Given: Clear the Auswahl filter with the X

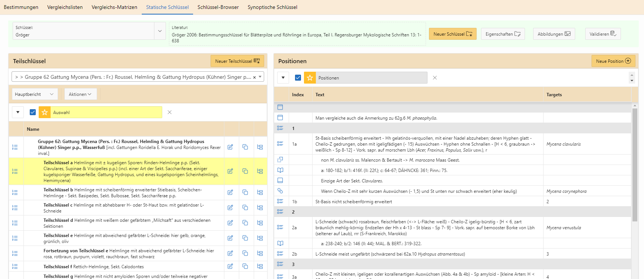Looking at the screenshot, I should [x=170, y=112].
